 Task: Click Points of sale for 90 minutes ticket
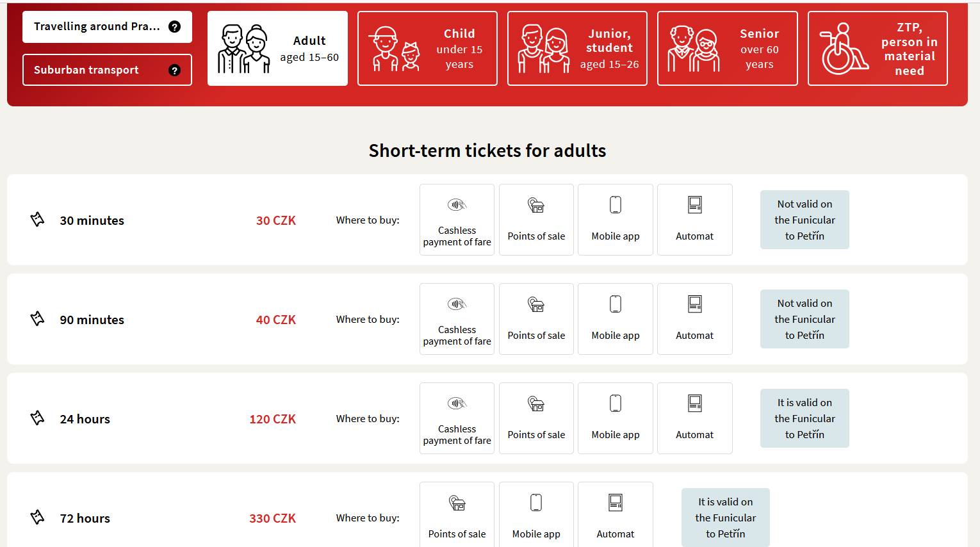pyautogui.click(x=536, y=319)
